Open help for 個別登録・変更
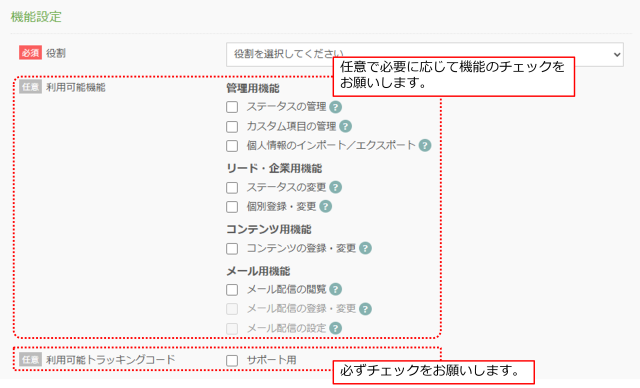640x388 pixels. pyautogui.click(x=325, y=206)
